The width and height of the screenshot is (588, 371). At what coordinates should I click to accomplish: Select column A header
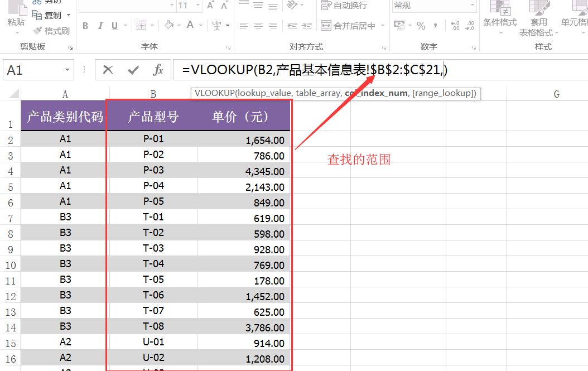(x=65, y=94)
